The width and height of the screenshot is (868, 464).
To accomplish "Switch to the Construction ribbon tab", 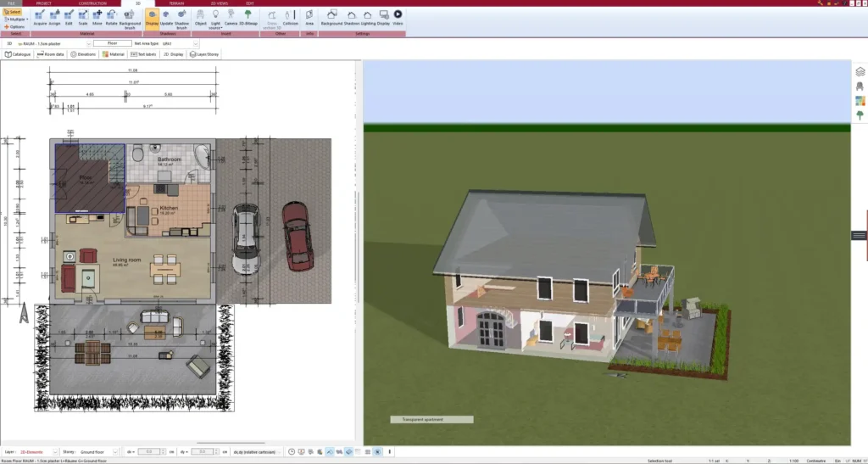I will 92,3.
